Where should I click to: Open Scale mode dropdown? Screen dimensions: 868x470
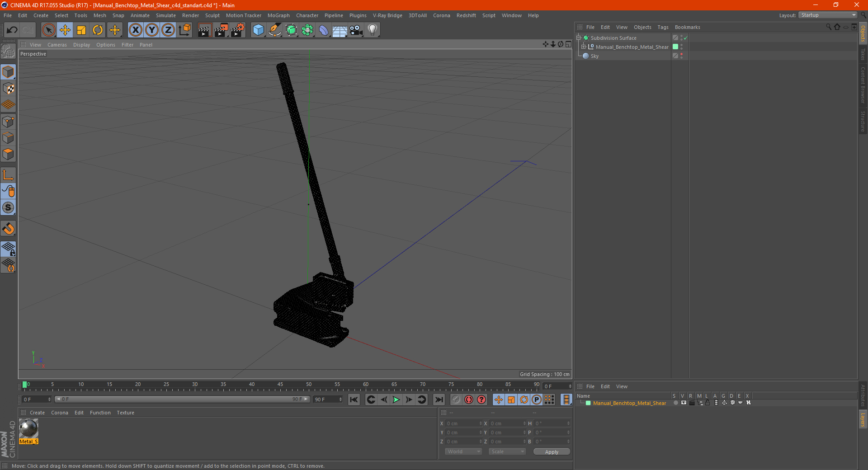click(x=507, y=451)
